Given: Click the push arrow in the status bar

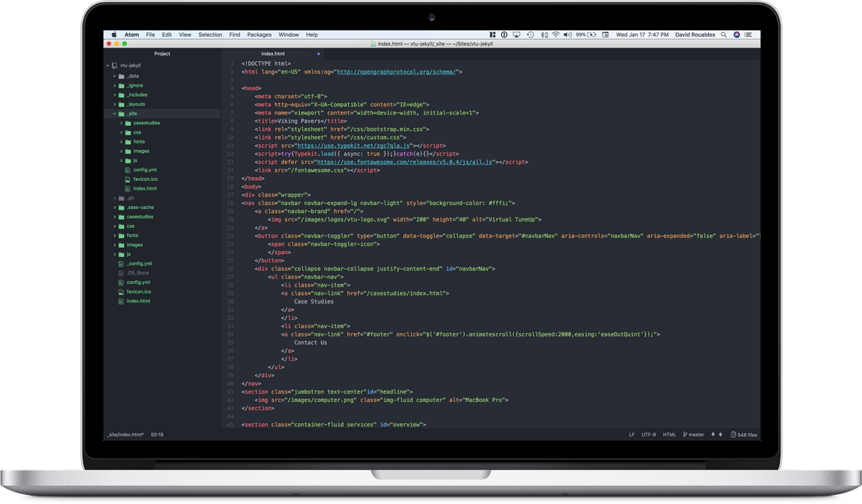Looking at the screenshot, I should click(x=721, y=434).
